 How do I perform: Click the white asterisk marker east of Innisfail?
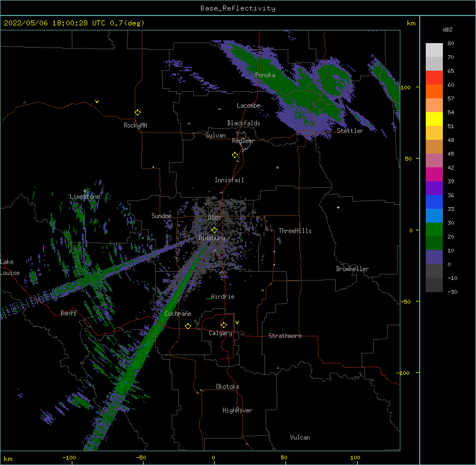tap(277, 168)
